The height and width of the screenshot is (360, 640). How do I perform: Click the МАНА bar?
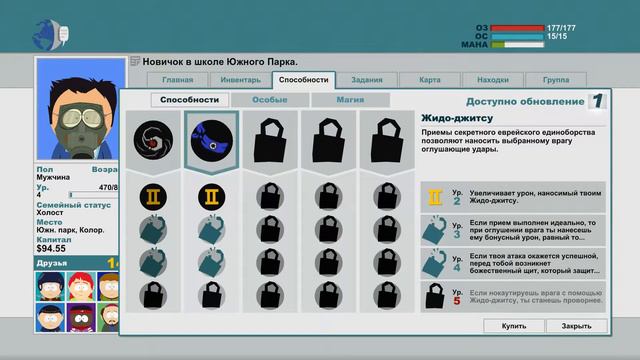[517, 44]
